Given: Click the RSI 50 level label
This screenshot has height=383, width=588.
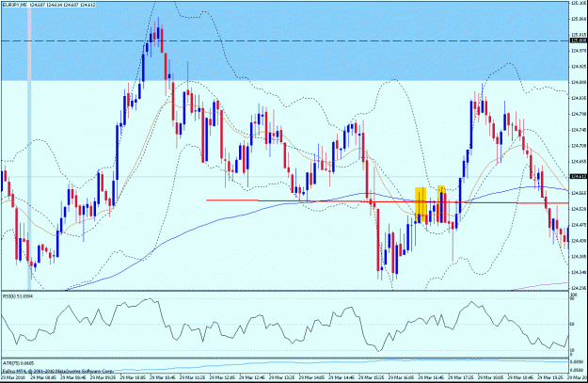Looking at the screenshot, I should [x=572, y=324].
